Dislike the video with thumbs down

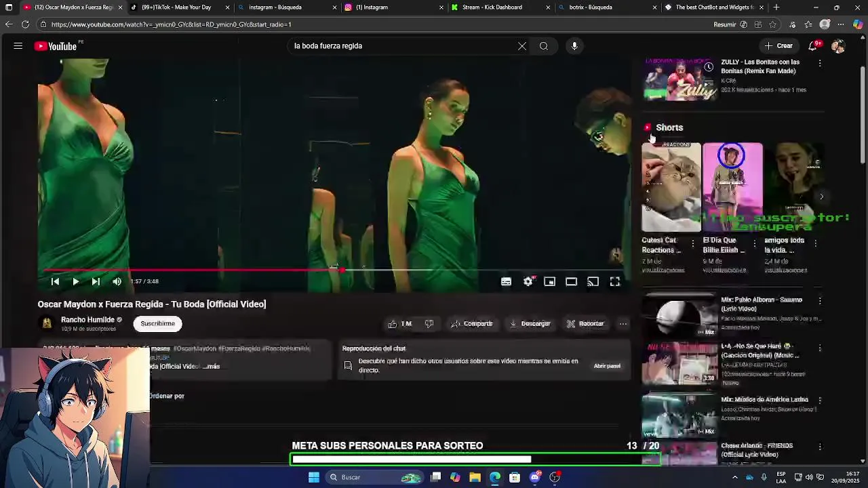[x=429, y=324]
